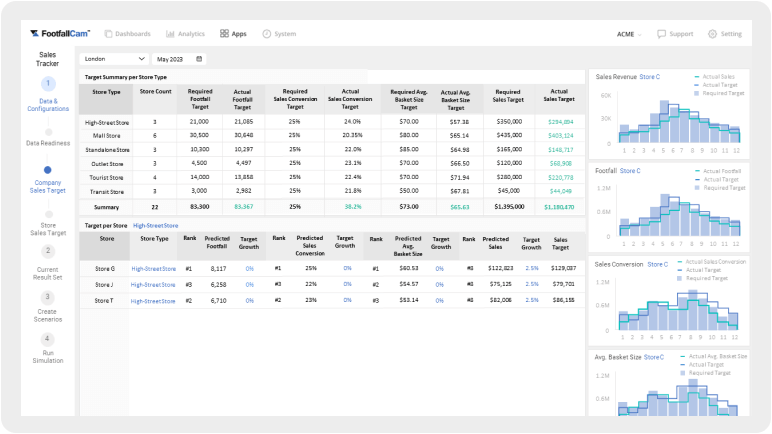Open the Analytics chart icon

coord(170,34)
